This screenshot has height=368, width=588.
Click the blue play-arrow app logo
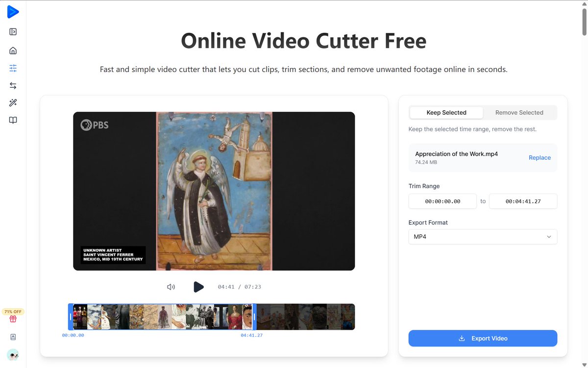click(13, 12)
